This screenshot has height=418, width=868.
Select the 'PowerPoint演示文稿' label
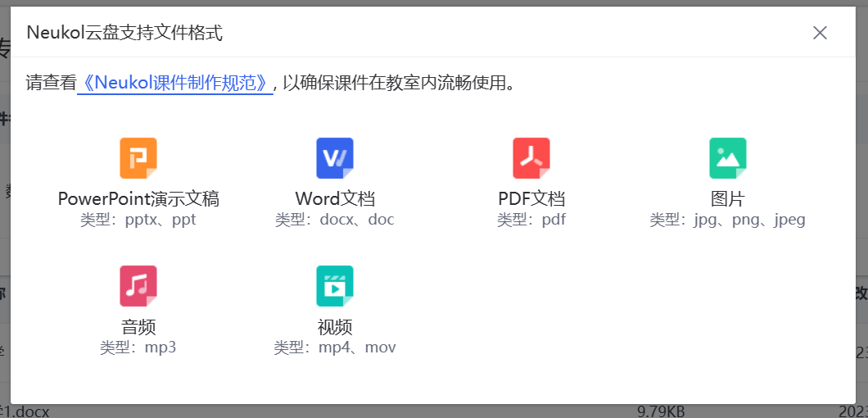point(138,198)
